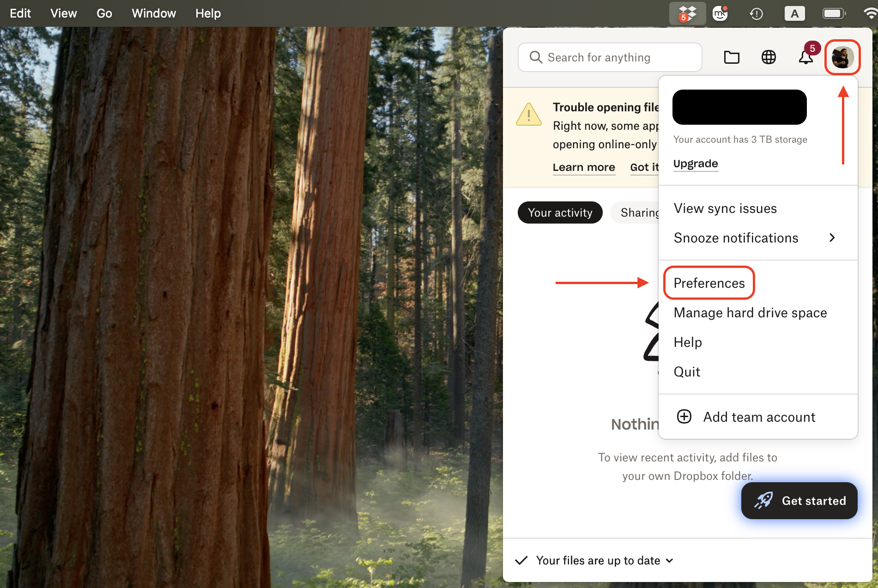
Task: Select the Your activity tab
Action: pos(560,212)
